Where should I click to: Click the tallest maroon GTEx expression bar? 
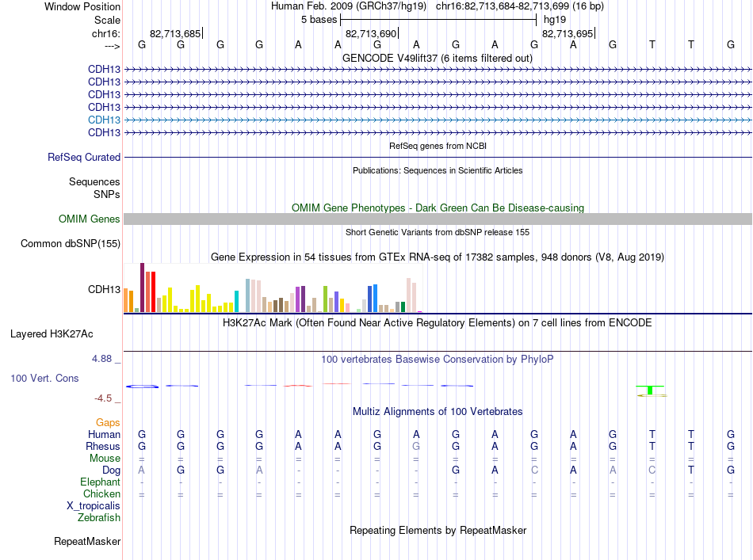click(142, 288)
